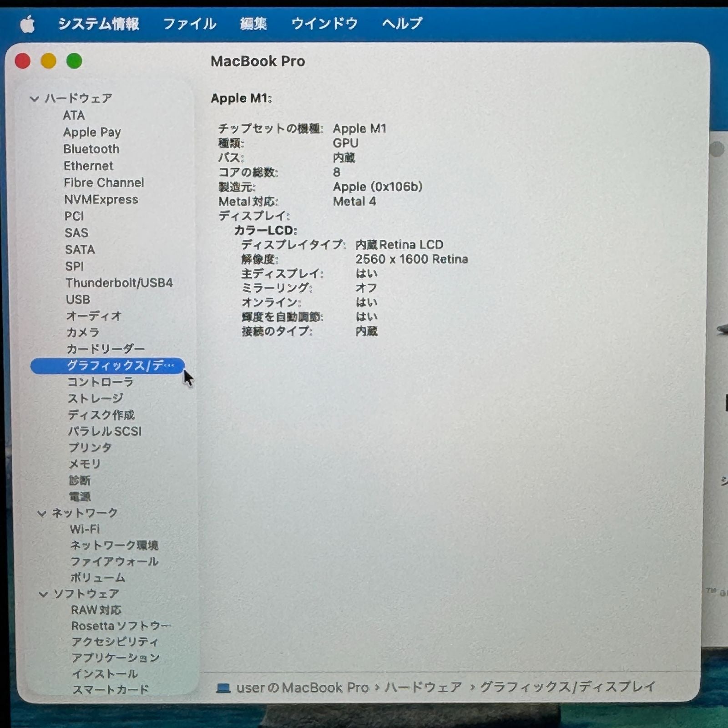This screenshot has height=728, width=728.
Task: Select ネットワーク環境 in the sidebar
Action: pyautogui.click(x=114, y=546)
